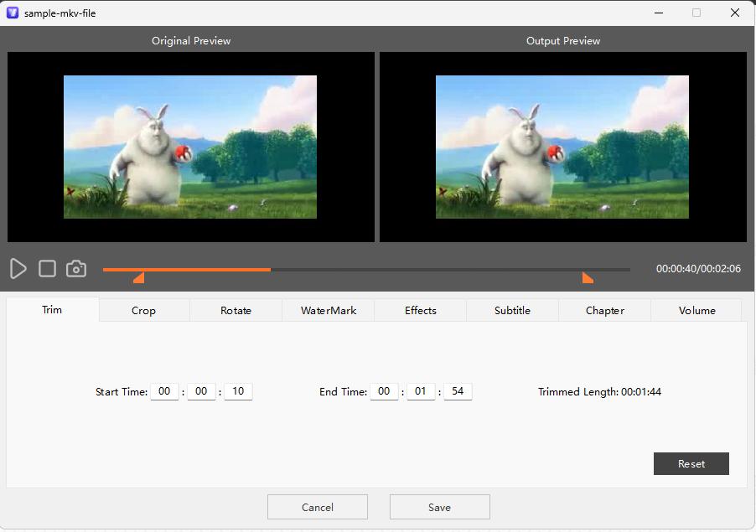Switch to the Chapter tab
This screenshot has width=756, height=532.
(x=604, y=310)
